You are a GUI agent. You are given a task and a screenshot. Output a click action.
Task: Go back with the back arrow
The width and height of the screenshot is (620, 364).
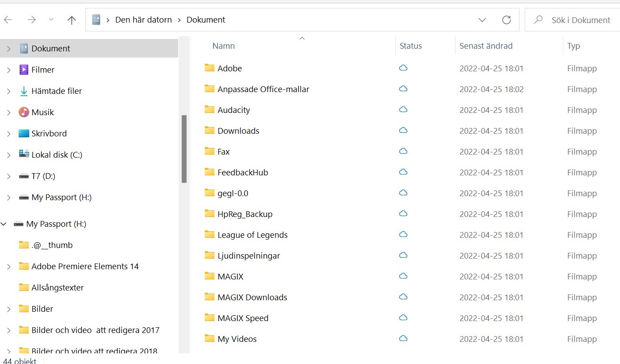[x=8, y=19]
